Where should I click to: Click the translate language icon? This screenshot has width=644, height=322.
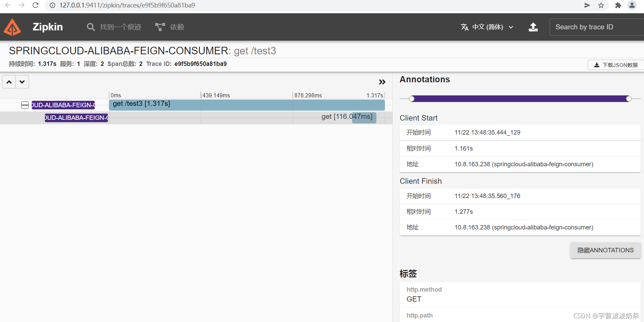click(x=465, y=27)
